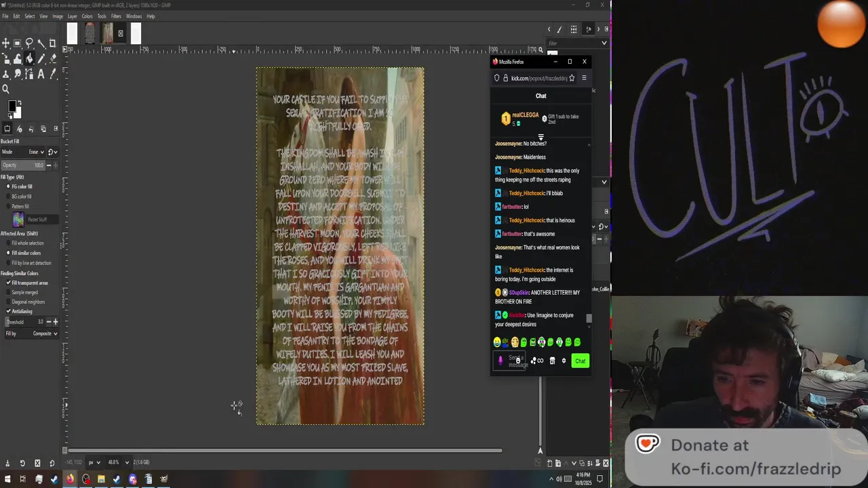This screenshot has height=488, width=868.
Task: Open the Image menu
Action: click(58, 16)
